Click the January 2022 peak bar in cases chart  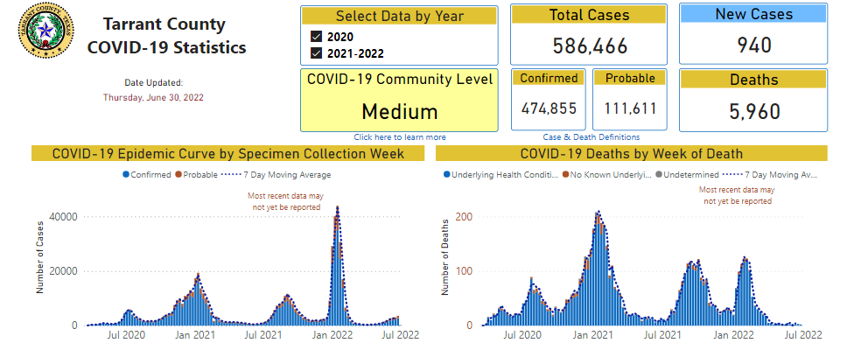point(338,266)
